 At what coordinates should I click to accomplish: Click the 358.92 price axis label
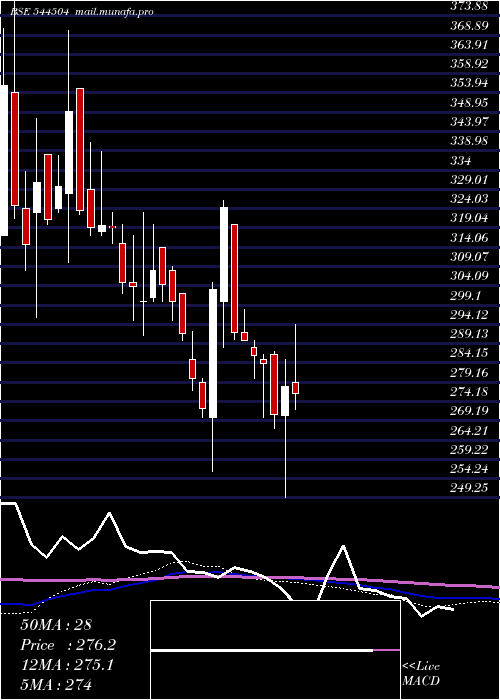click(469, 64)
